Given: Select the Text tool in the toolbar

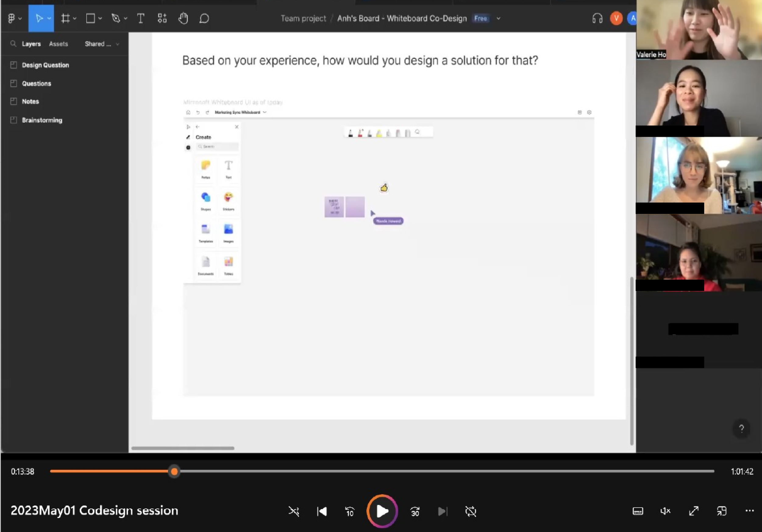Looking at the screenshot, I should [x=141, y=18].
